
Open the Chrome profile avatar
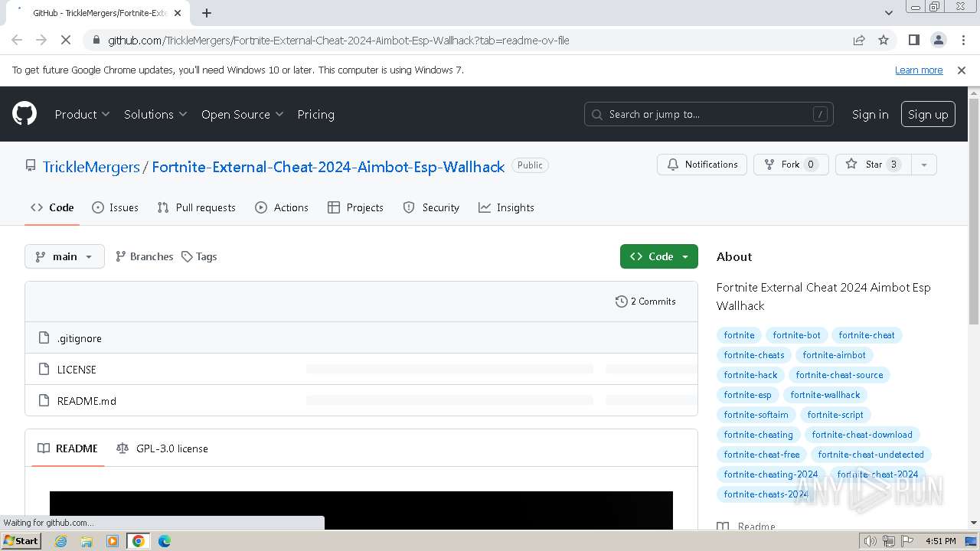pyautogui.click(x=938, y=40)
